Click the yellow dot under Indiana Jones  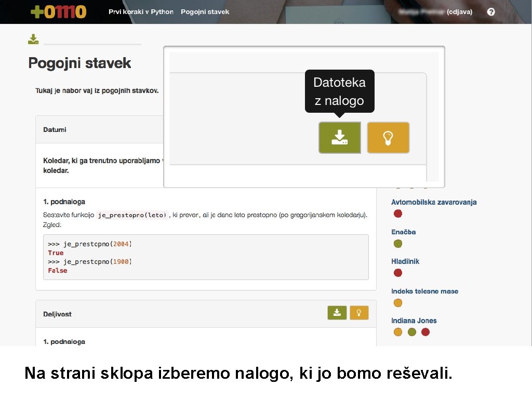tap(397, 332)
